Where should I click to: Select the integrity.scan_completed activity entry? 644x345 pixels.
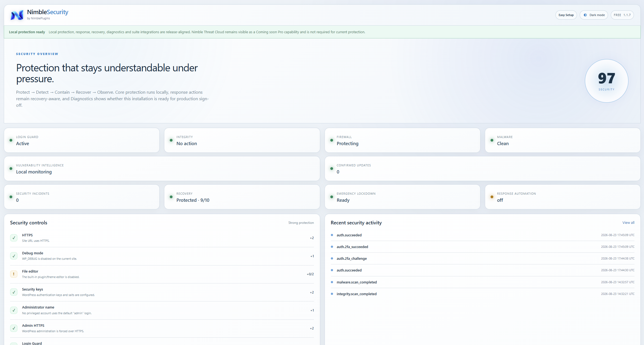(x=483, y=294)
